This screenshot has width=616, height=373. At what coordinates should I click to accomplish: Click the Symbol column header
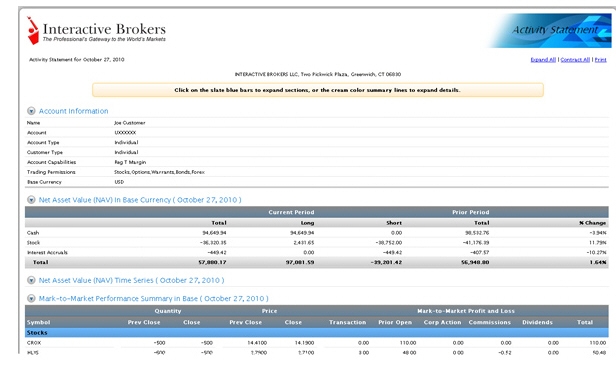coord(38,322)
